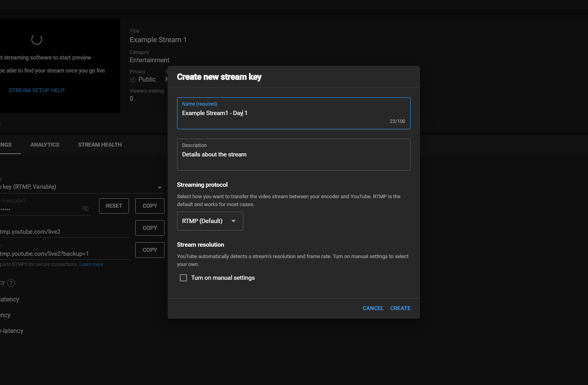Click the "Viewers waiting" label
This screenshot has height=385, width=588.
tap(147, 91)
